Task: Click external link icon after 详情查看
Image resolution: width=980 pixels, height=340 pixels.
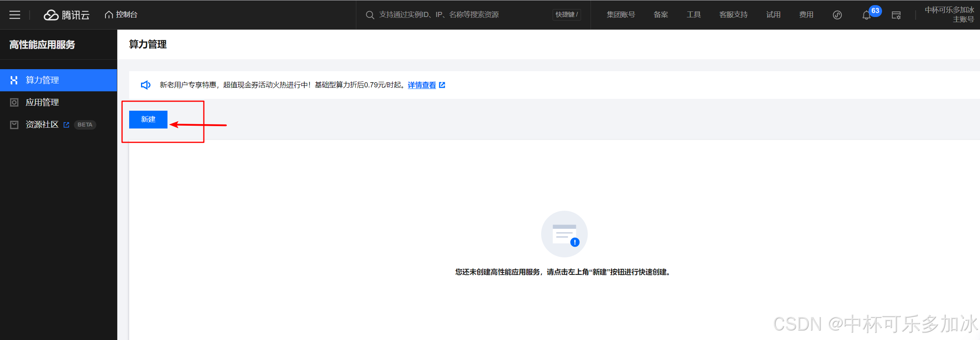Action: tap(442, 85)
